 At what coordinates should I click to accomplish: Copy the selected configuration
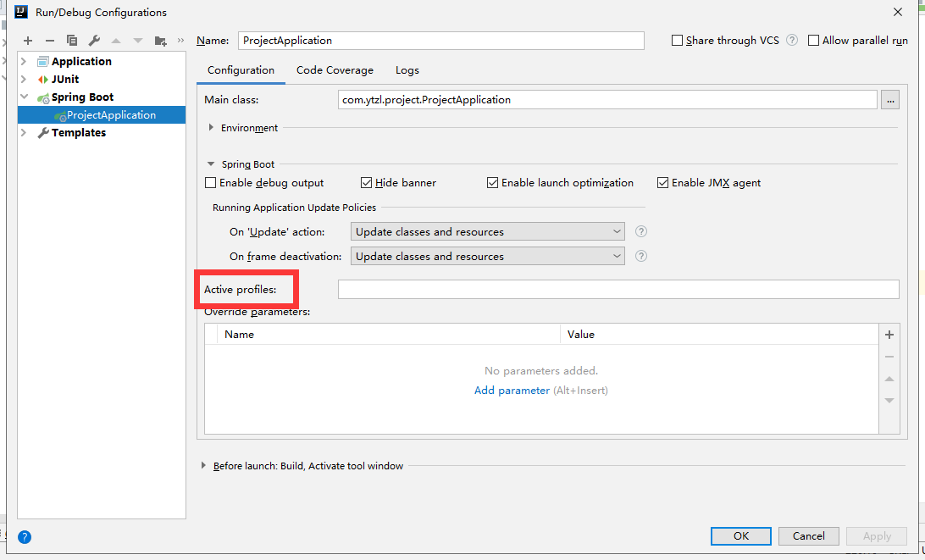point(72,41)
